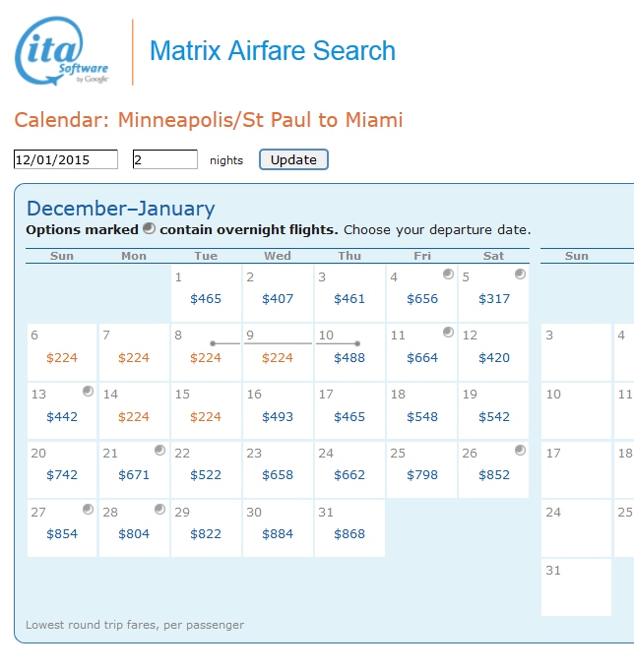The image size is (634, 672).
Task: Click overnight flight icon on December 28
Action: click(x=160, y=510)
